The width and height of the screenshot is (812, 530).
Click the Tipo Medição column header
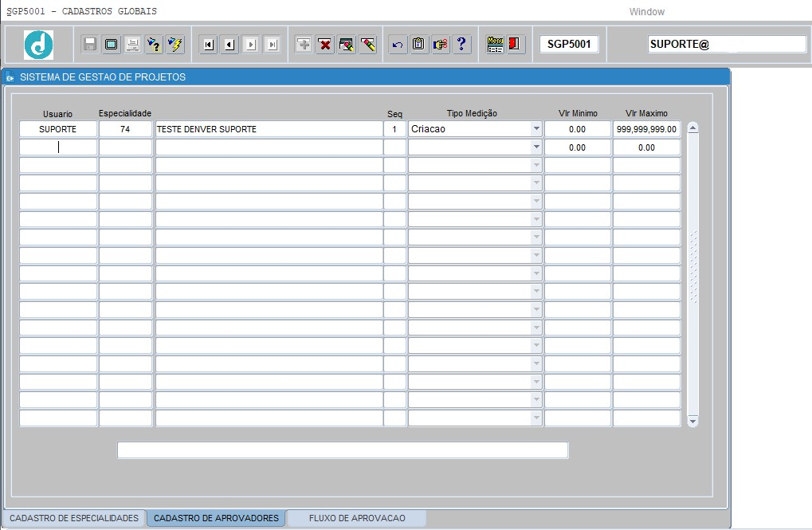[472, 113]
